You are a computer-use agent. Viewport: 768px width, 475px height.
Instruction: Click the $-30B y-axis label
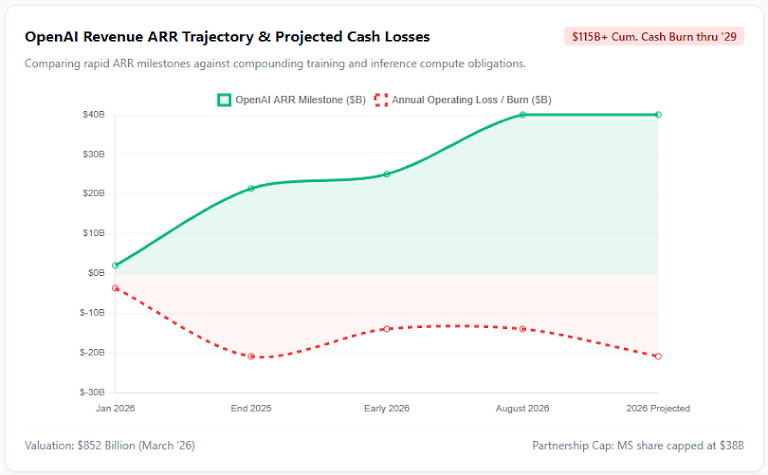(92, 392)
